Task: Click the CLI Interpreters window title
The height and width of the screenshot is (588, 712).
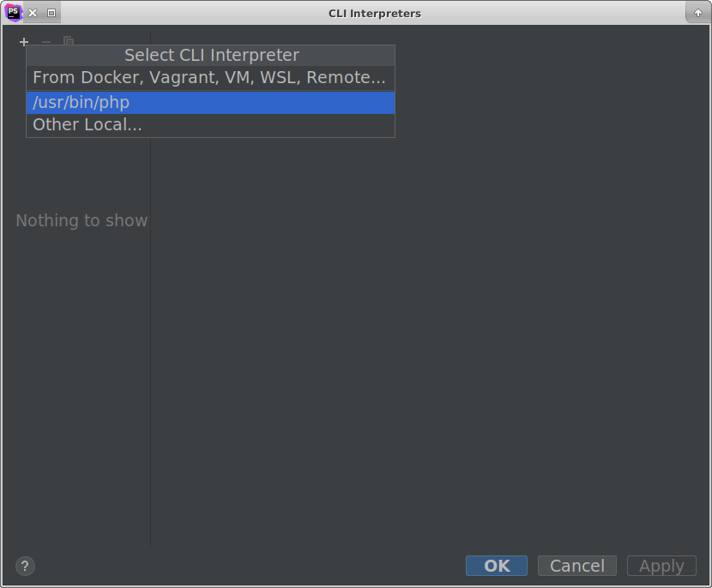Action: pyautogui.click(x=375, y=13)
